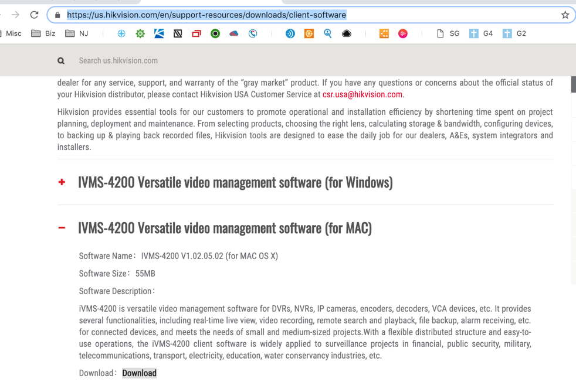Open the green gear bookmark

(x=140, y=34)
